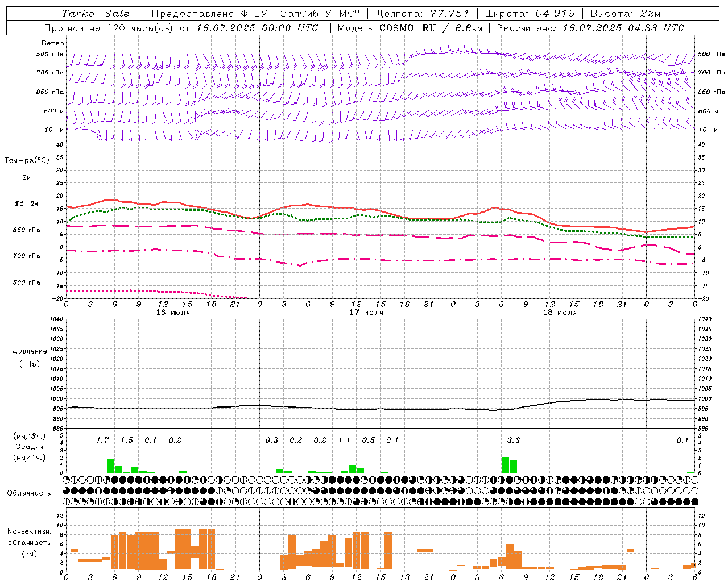Click the 1040 label on left pressure axis

56,319
